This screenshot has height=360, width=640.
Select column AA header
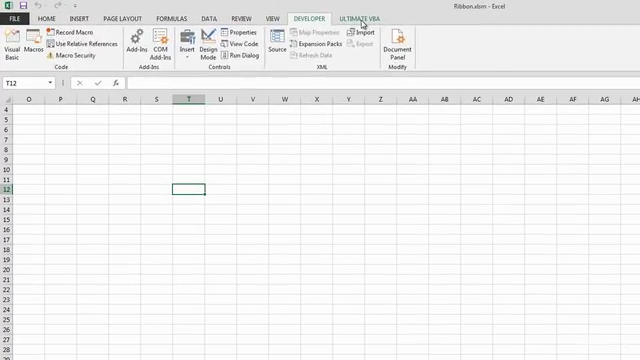[x=413, y=99]
